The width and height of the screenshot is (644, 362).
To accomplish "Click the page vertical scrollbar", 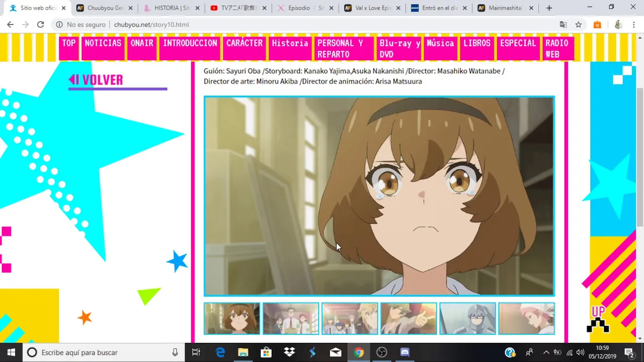I will [x=639, y=157].
